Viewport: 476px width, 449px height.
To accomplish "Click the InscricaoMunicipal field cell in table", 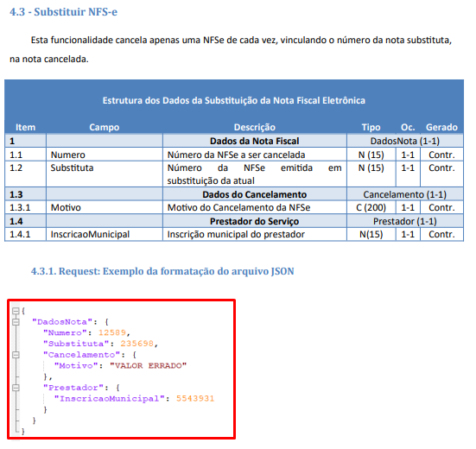I will point(105,234).
